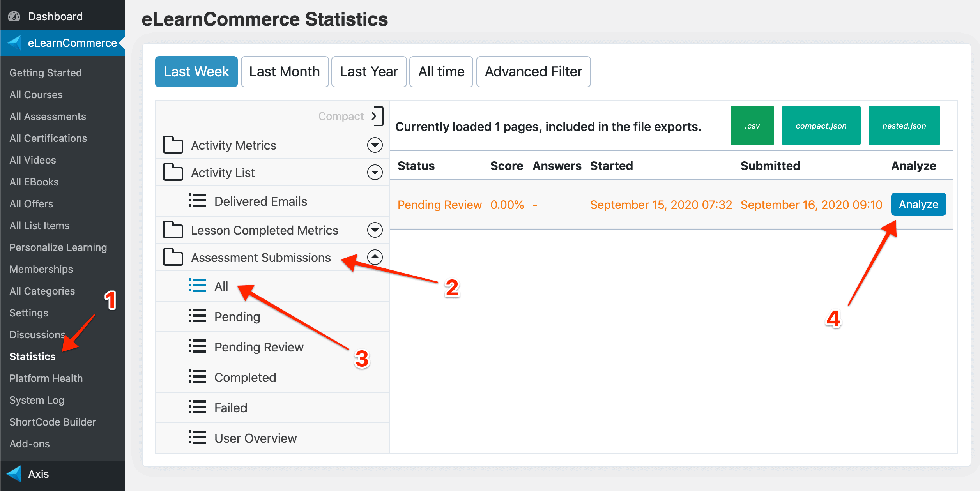Export the compact.json file

tap(821, 125)
